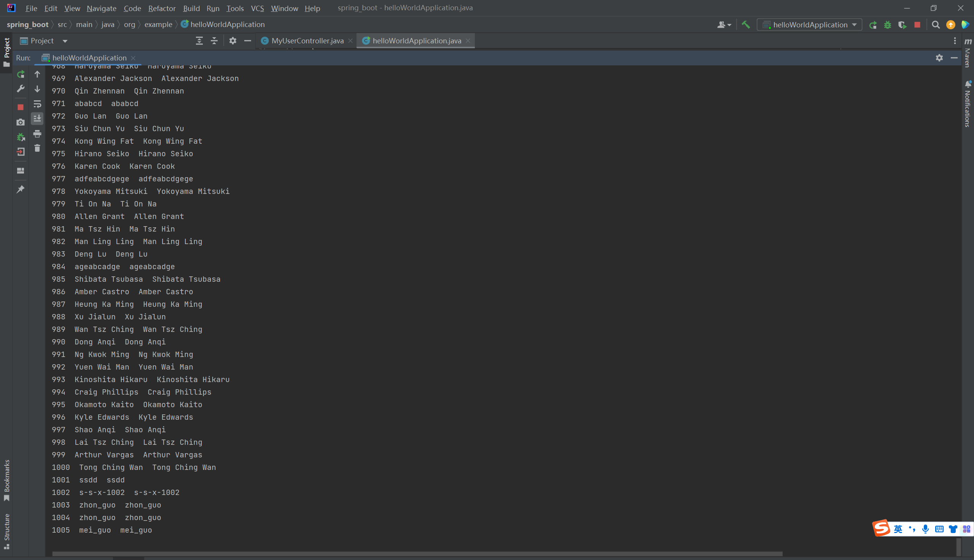The image size is (974, 560).
Task: Click the green hammer Build Project icon
Action: (x=745, y=25)
